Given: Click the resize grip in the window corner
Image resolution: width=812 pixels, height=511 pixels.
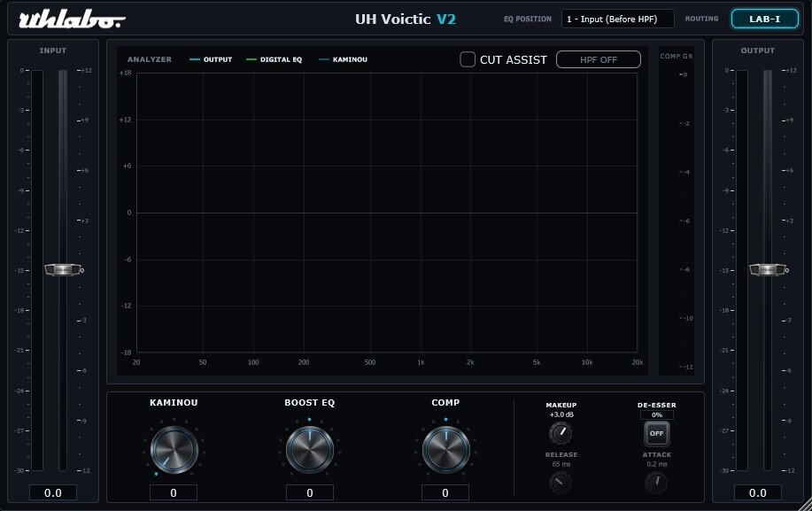Looking at the screenshot, I should pos(805,504).
